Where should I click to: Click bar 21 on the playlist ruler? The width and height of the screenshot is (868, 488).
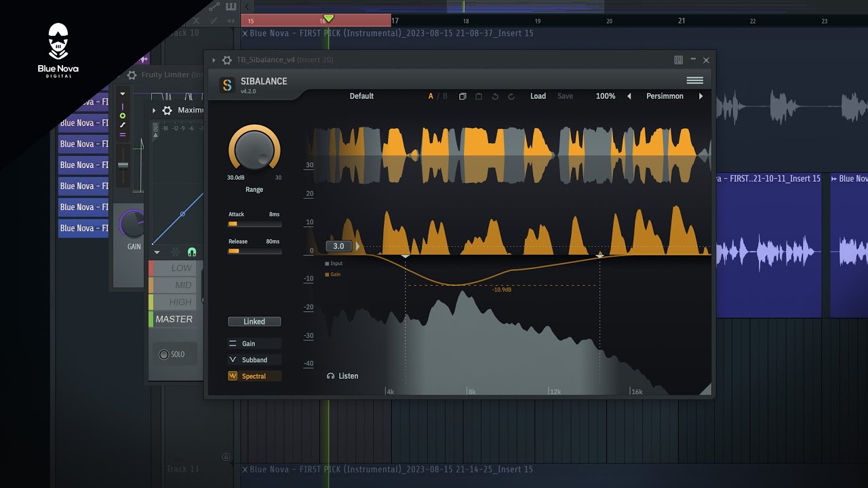682,21
